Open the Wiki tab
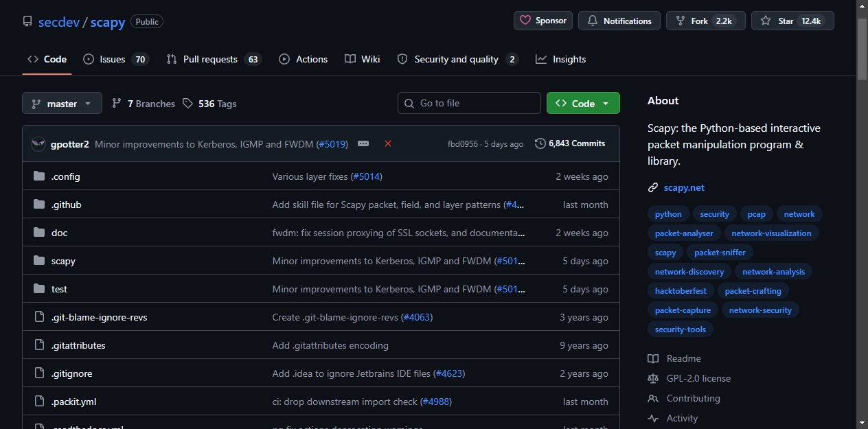 [362, 59]
